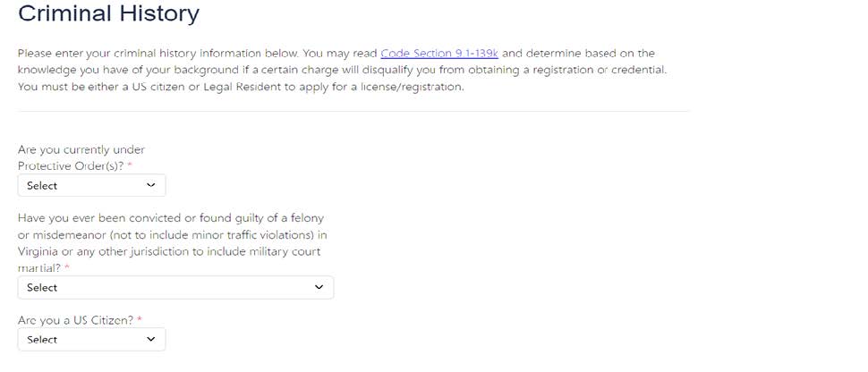
Task: Click the chevron arrow in the conviction select
Action: [x=319, y=287]
